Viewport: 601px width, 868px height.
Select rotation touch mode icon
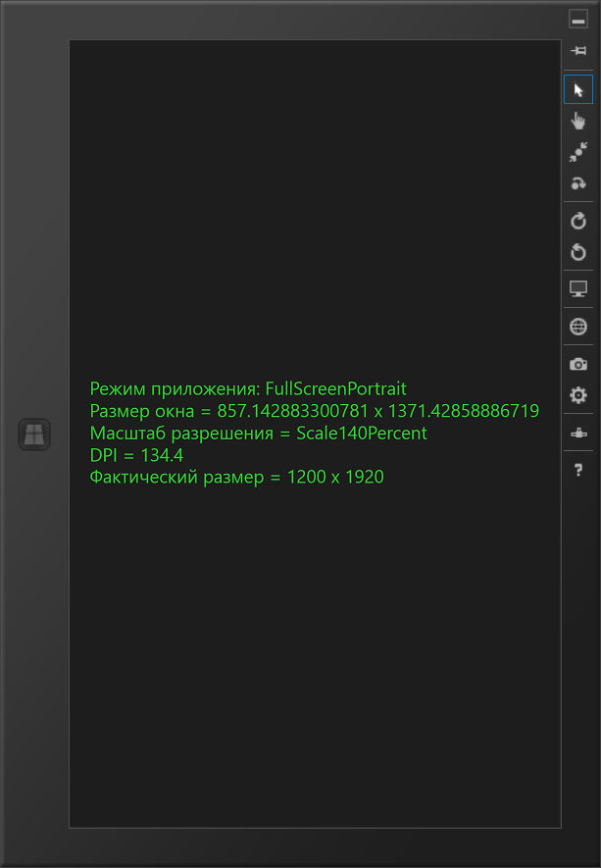578,183
